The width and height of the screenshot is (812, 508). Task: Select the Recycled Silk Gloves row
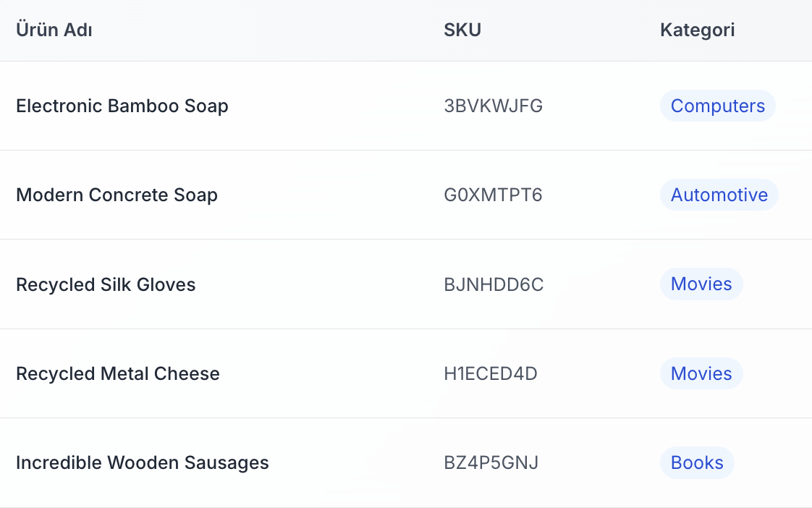tap(406, 284)
